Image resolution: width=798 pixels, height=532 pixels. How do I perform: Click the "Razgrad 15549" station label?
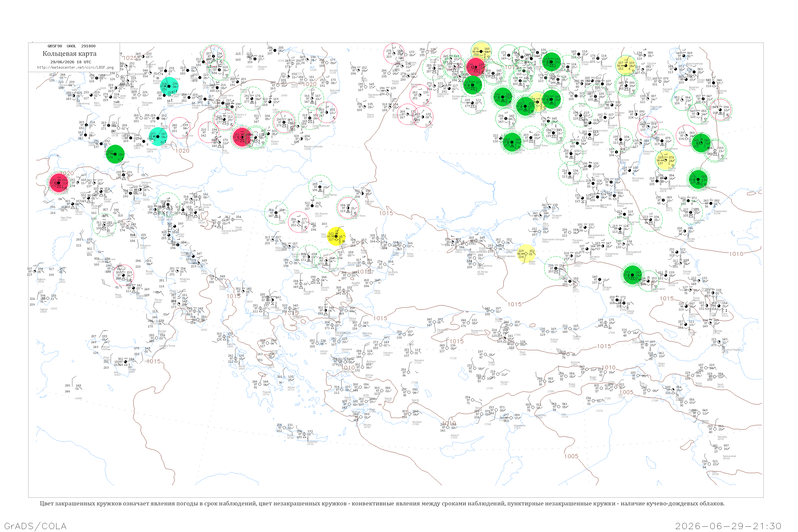tap(356, 284)
